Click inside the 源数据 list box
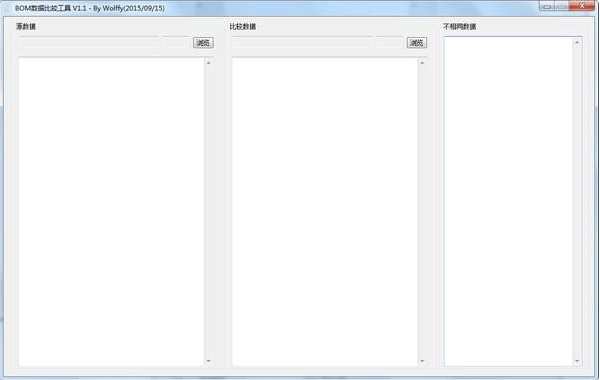This screenshot has height=380, width=600. [111, 212]
